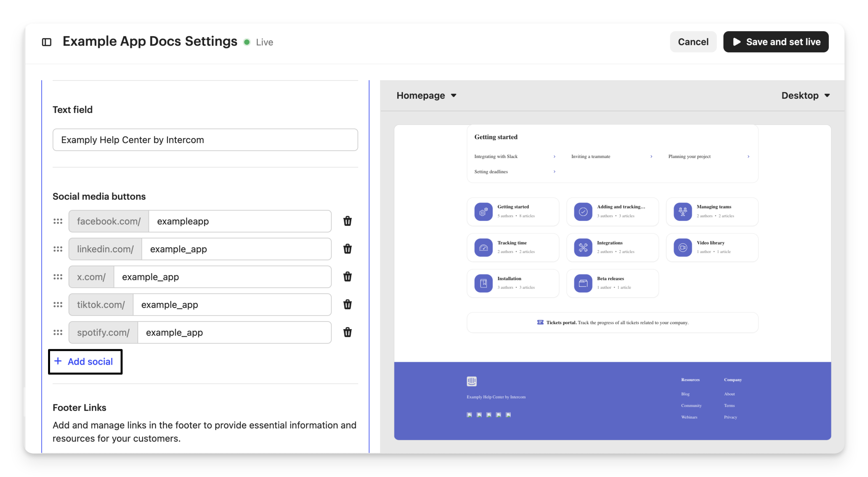The width and height of the screenshot is (868, 477).
Task: Delete the facebook.com social button
Action: [347, 221]
